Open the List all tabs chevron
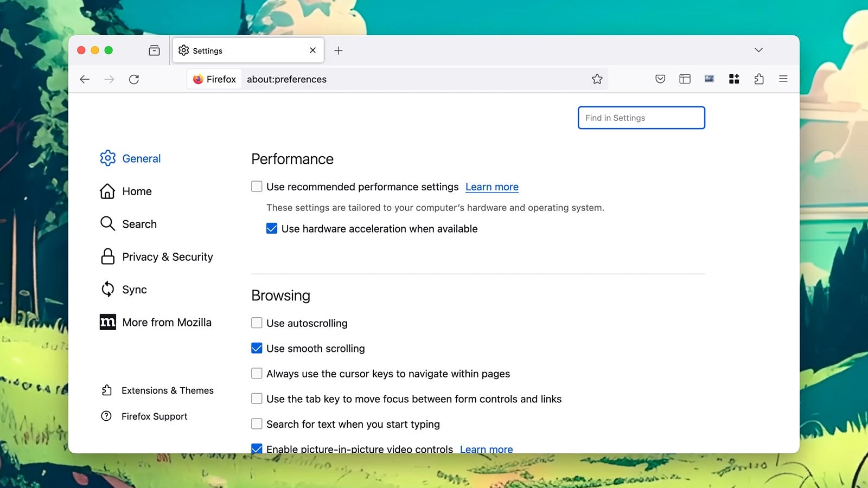Viewport: 868px width, 488px height. 758,50
